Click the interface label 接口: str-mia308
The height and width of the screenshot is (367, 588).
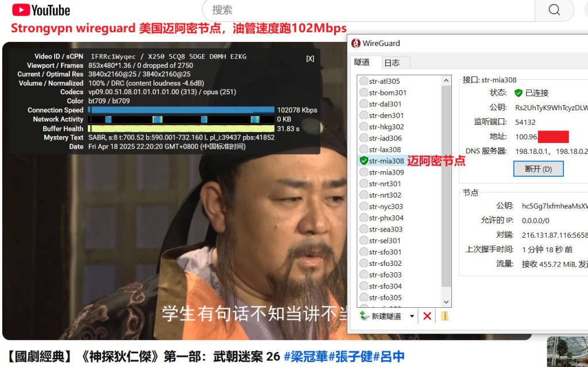click(489, 80)
